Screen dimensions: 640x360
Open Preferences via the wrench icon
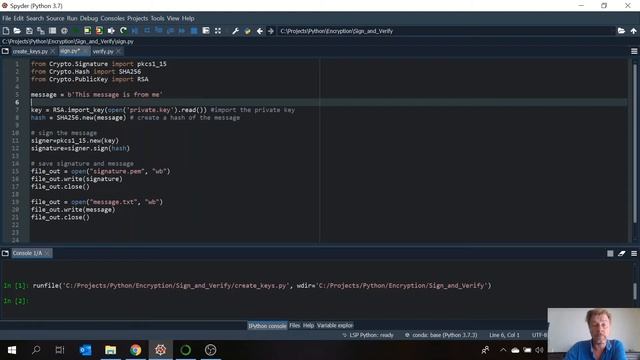[236, 31]
